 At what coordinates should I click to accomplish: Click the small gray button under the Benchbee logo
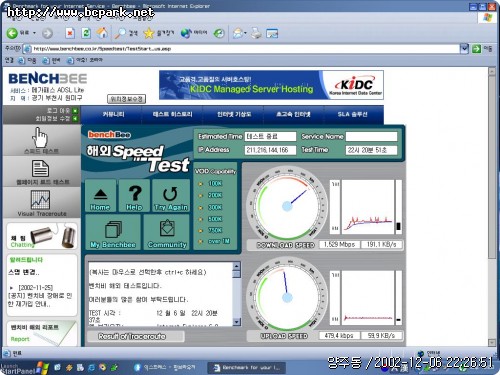(x=126, y=99)
